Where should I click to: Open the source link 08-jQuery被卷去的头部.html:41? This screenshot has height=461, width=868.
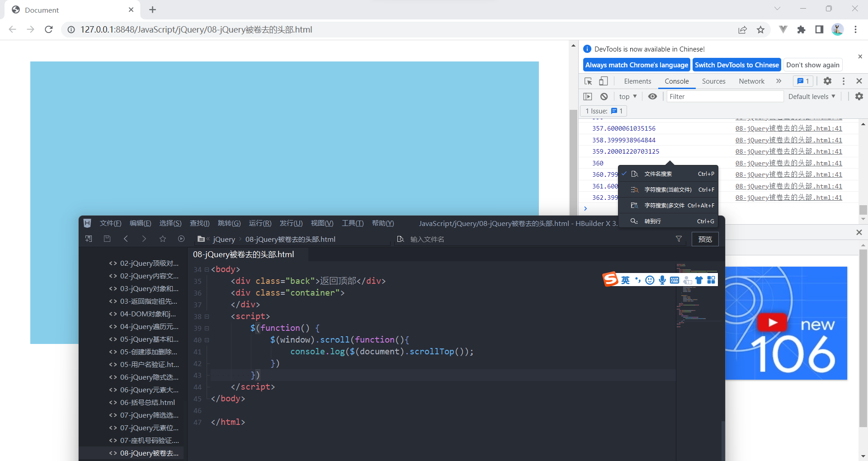(788, 198)
